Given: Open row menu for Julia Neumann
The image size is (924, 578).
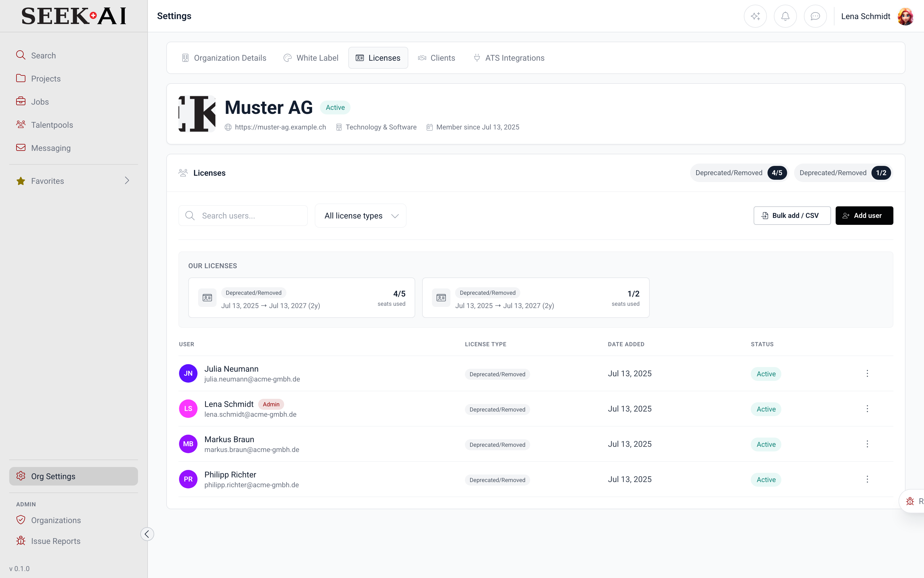Looking at the screenshot, I should [x=867, y=373].
